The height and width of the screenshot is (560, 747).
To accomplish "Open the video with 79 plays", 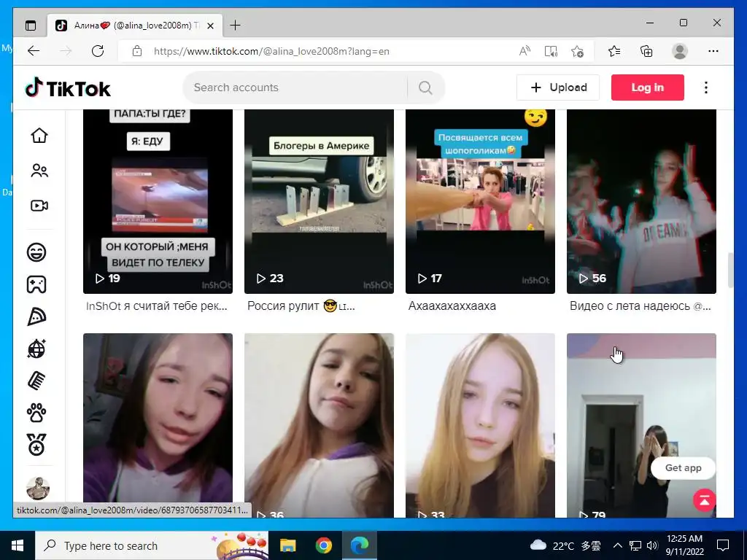I will [641, 425].
